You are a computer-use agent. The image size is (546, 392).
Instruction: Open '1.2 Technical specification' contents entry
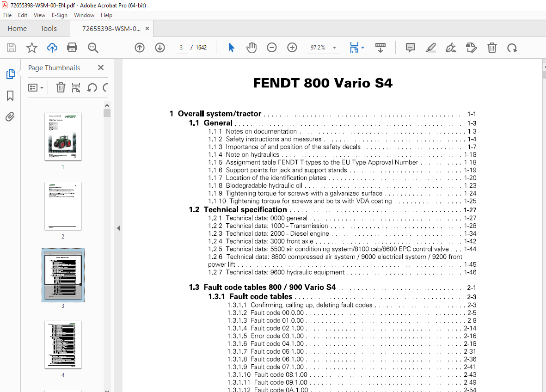[x=332, y=209]
